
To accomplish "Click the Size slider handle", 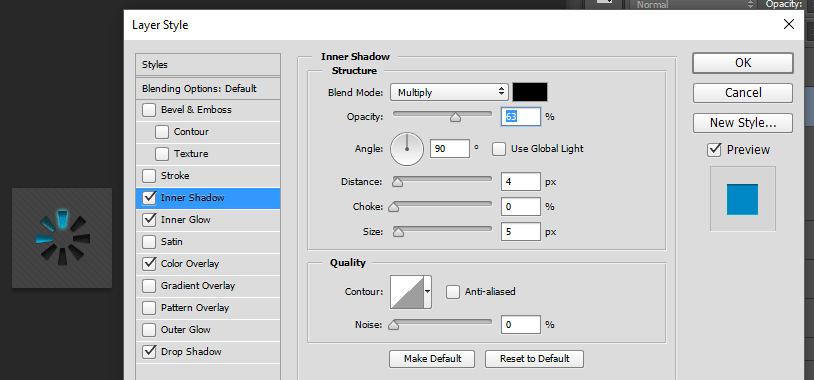I will coord(398,232).
